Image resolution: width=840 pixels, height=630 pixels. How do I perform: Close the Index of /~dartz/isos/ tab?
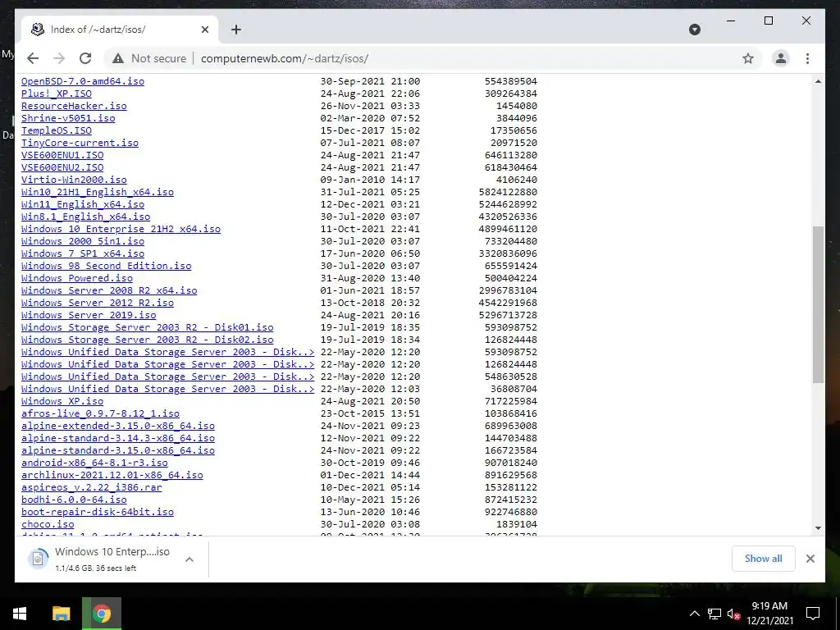click(x=204, y=30)
